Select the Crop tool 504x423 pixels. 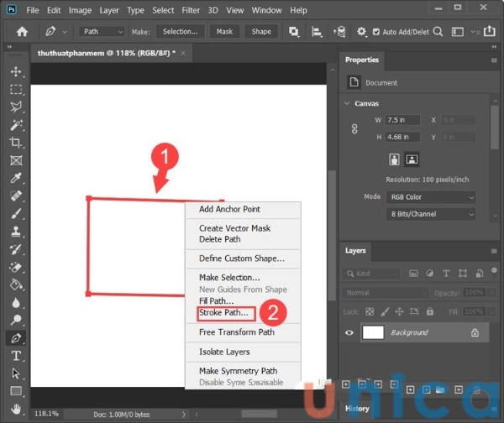pyautogui.click(x=15, y=142)
